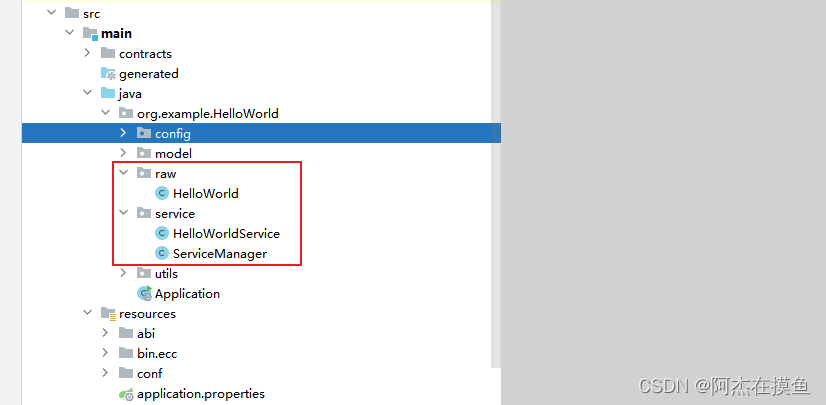Click the resources root folder icon

[x=108, y=313]
